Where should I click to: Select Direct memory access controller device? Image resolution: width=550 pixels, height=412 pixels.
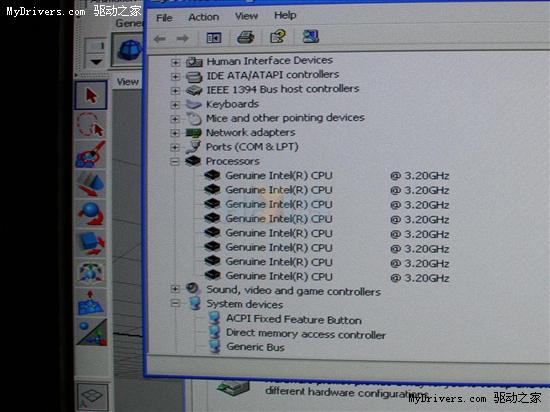pos(306,334)
